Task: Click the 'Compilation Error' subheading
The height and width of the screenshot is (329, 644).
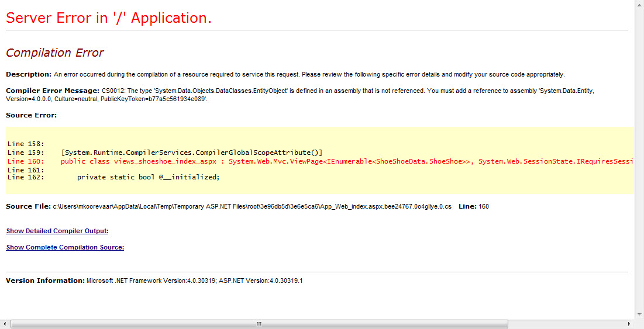Action: coord(54,53)
